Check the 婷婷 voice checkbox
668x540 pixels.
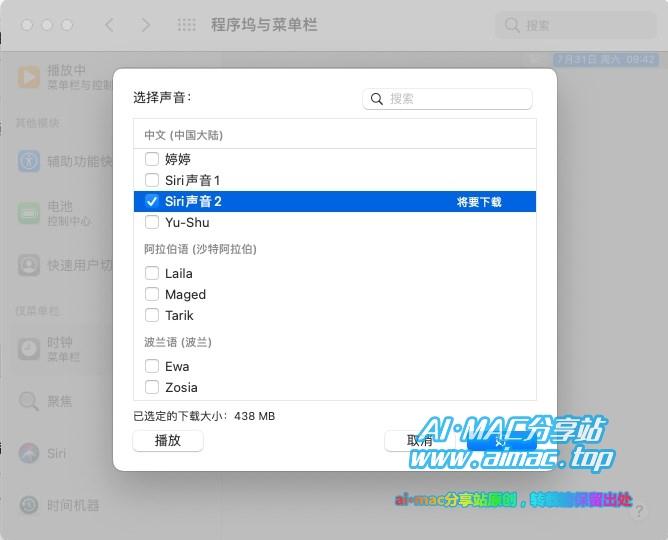pos(152,159)
